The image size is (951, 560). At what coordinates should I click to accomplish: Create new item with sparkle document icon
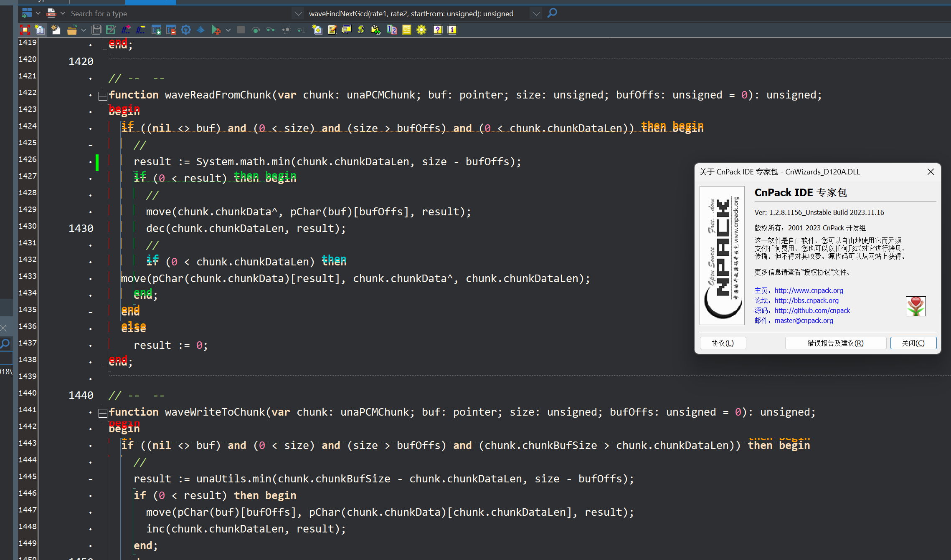[56, 30]
